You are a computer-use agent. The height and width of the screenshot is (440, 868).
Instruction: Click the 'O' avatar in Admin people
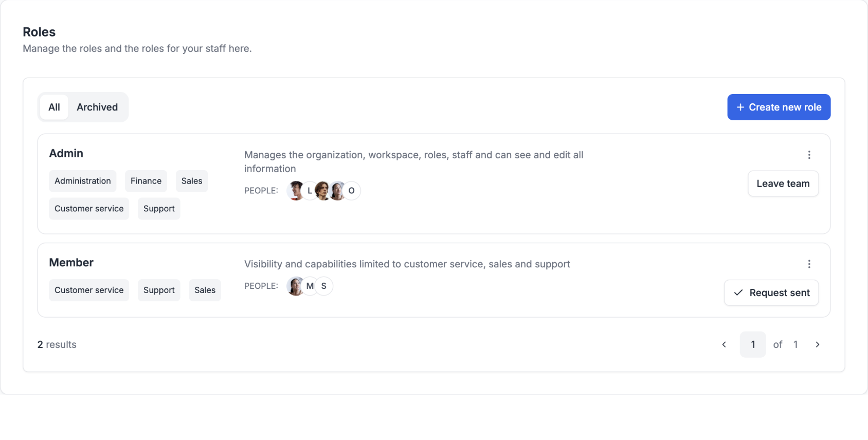click(x=352, y=191)
